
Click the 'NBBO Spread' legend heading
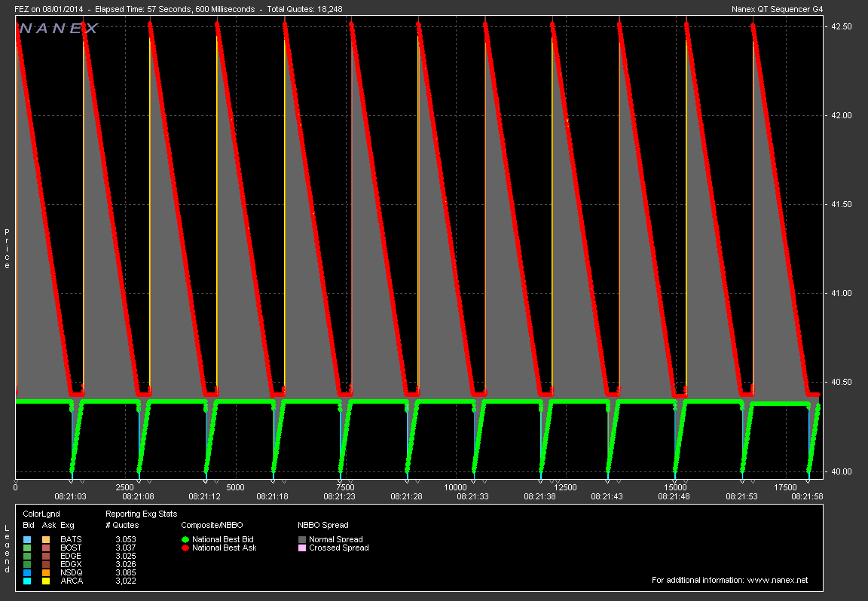pos(323,525)
